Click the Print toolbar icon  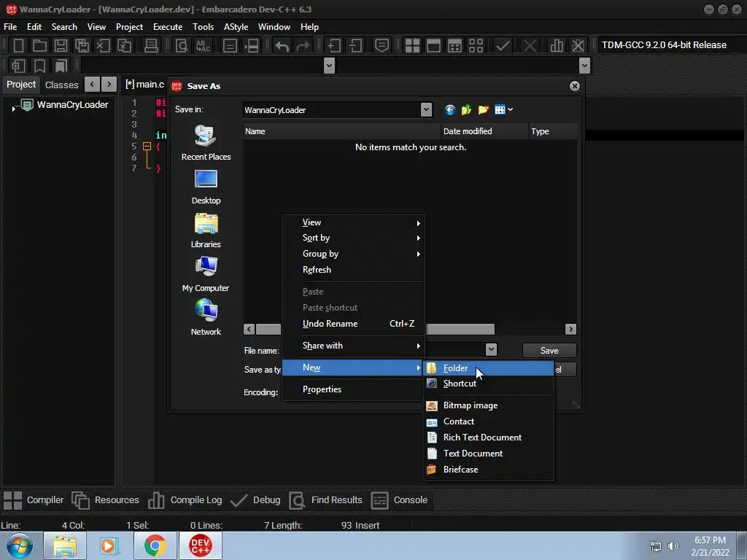click(151, 46)
